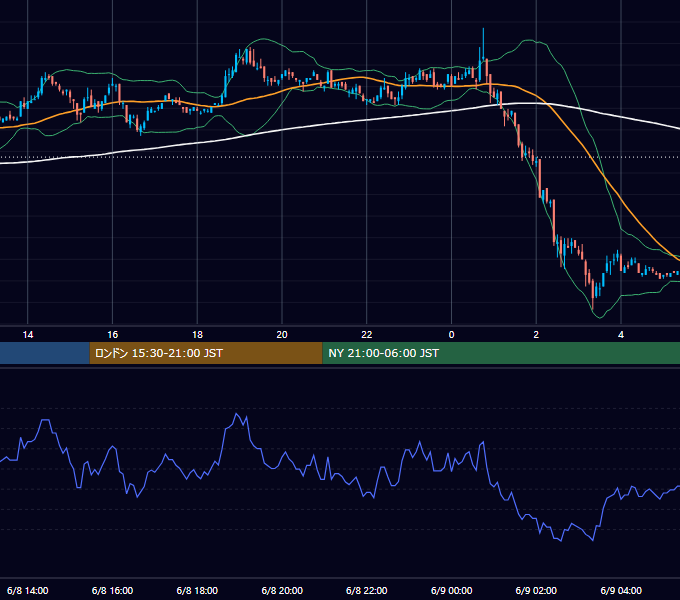
Task: Click the hour label 20 on price chart axis
Action: tap(282, 335)
